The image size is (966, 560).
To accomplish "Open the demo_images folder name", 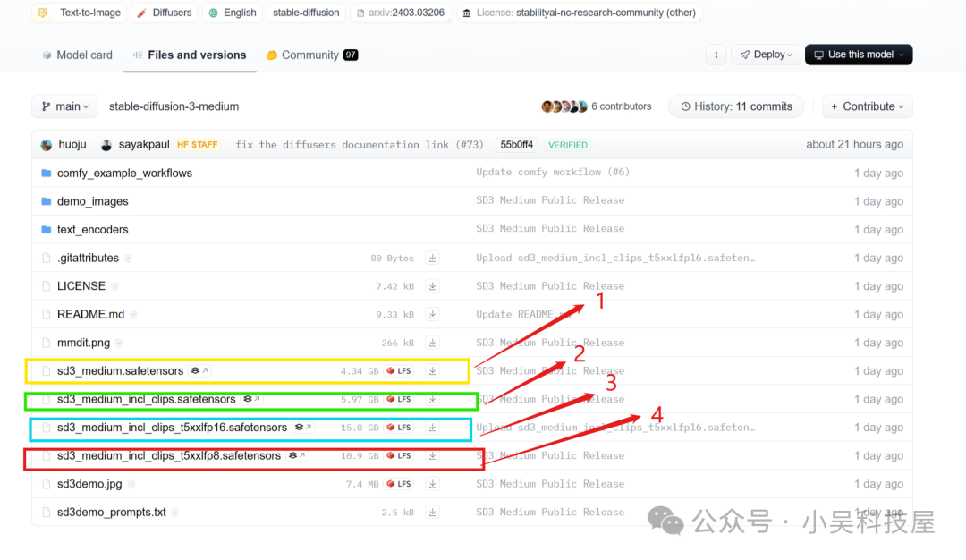I will click(92, 201).
